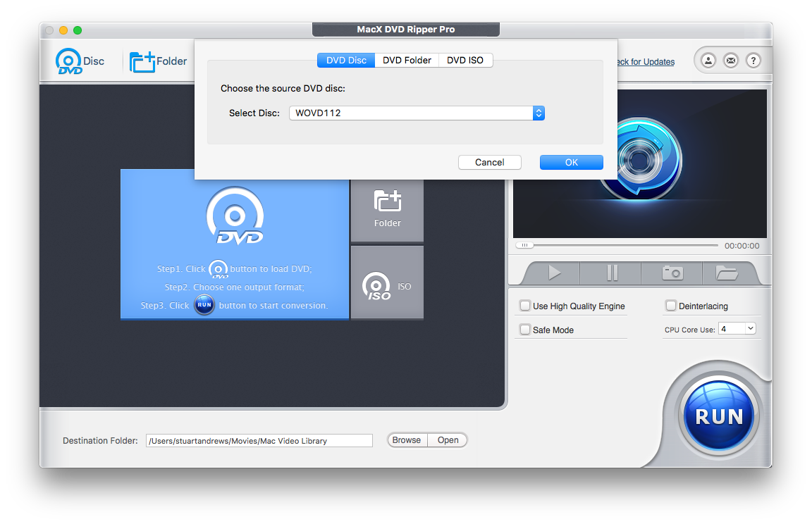Screen dimensions: 812x524
Task: Enable Use High Quality Engine checkbox
Action: pos(525,306)
